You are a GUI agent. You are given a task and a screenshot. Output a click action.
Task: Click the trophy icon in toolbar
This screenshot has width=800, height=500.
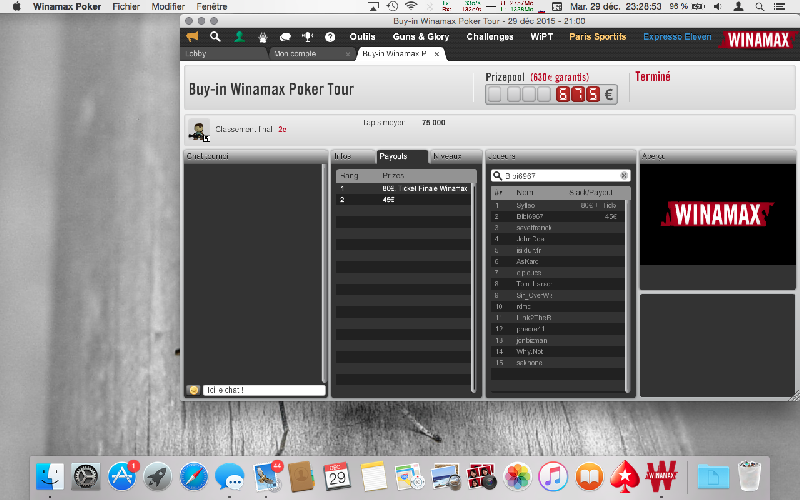(308, 37)
